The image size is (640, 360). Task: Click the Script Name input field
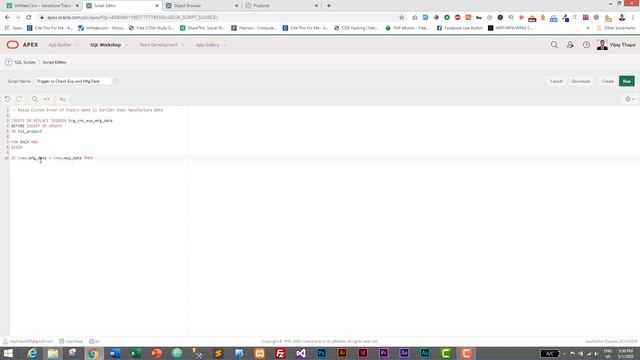(x=73, y=81)
